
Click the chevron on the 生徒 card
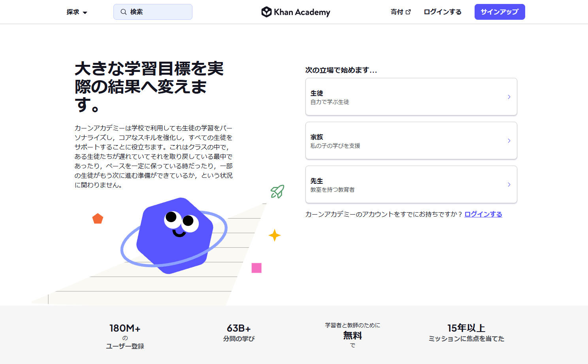click(509, 97)
